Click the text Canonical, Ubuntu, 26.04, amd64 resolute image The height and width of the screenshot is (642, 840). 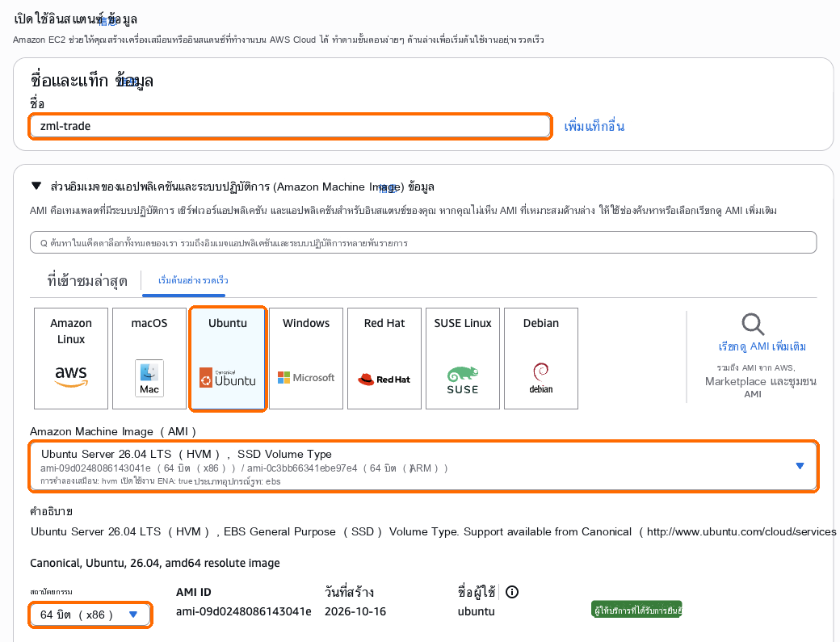(x=155, y=564)
